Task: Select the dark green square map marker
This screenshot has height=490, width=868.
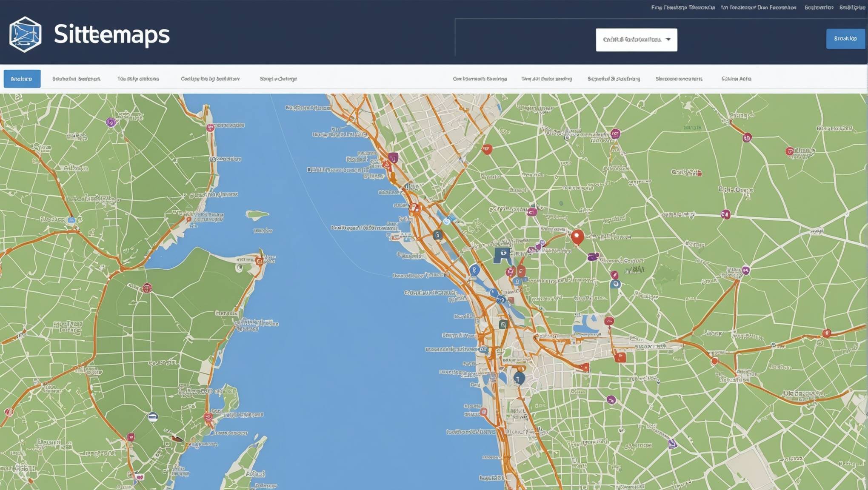Action: point(503,325)
